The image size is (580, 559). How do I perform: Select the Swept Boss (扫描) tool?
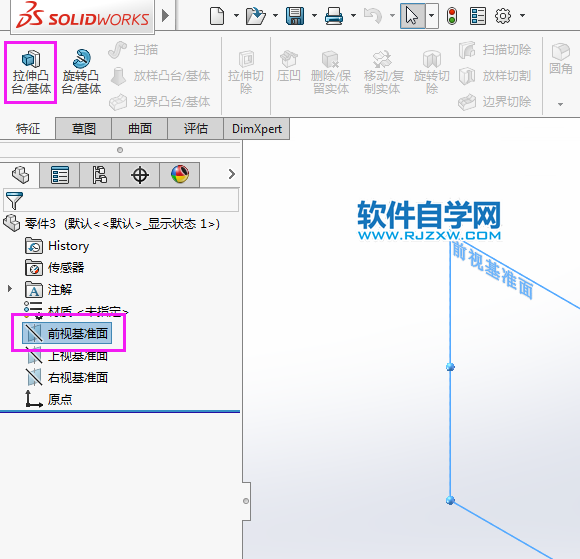tap(134, 50)
